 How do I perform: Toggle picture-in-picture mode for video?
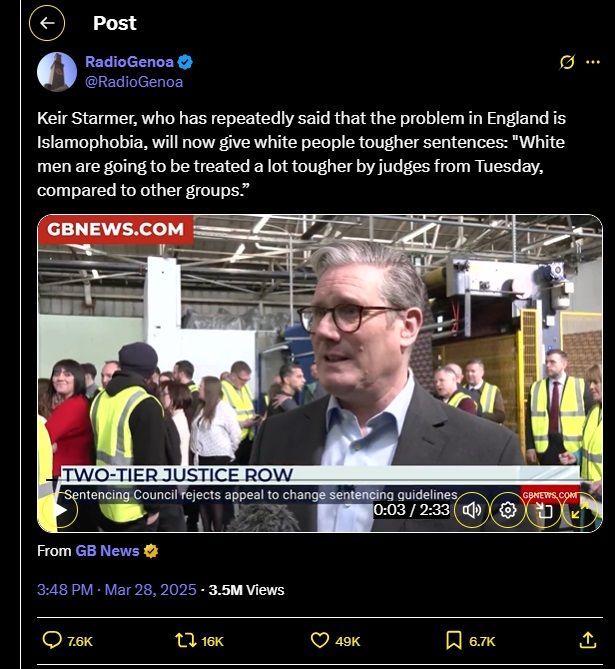[544, 510]
